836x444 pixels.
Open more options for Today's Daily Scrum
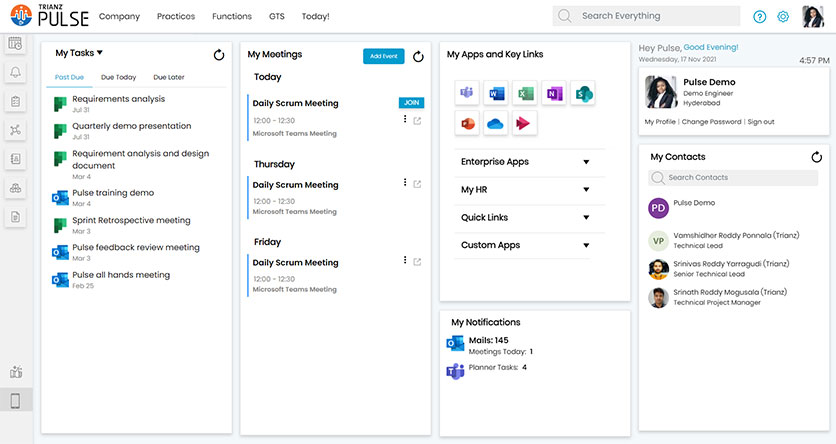[405, 119]
